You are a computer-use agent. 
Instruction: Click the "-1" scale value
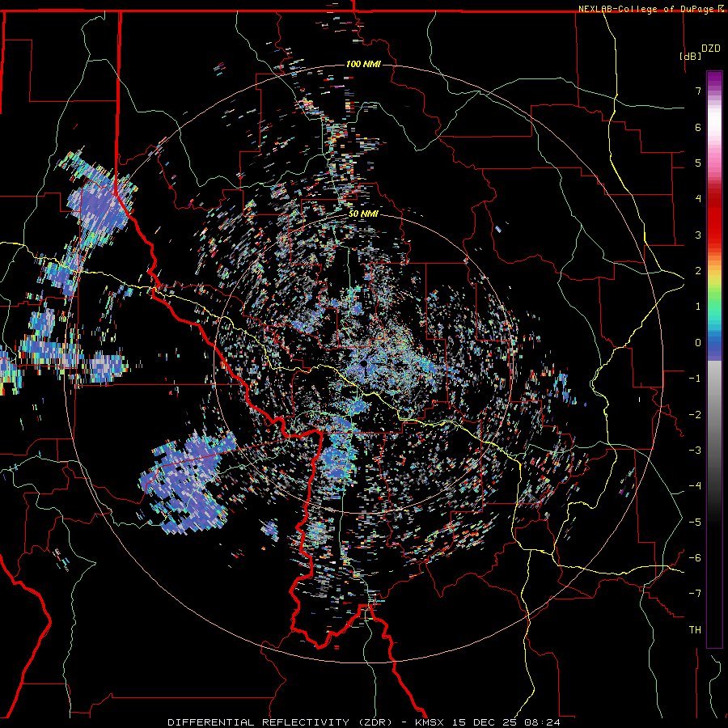(695, 379)
